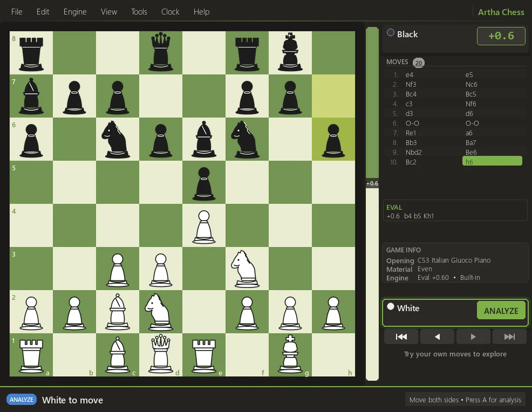Go to Black's move Be6
This screenshot has width=532, height=412.
[471, 152]
